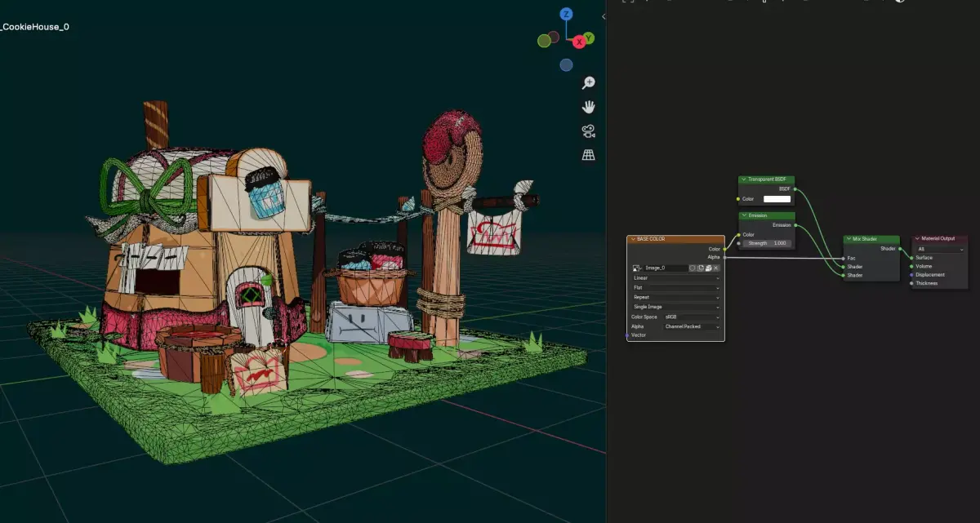Click the blue Z axis gizmo handle

[566, 14]
